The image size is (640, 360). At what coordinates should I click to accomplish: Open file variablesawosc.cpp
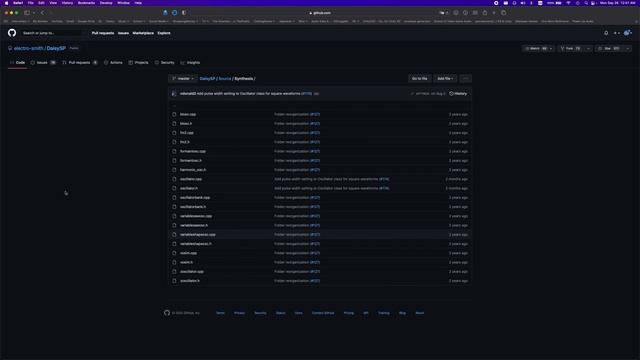click(x=196, y=216)
